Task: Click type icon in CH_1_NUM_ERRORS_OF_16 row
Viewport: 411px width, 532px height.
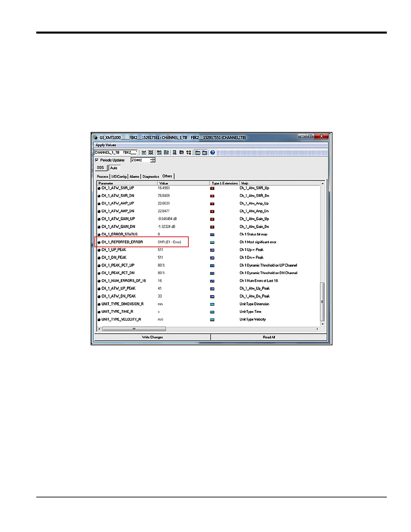Action: tap(212, 281)
